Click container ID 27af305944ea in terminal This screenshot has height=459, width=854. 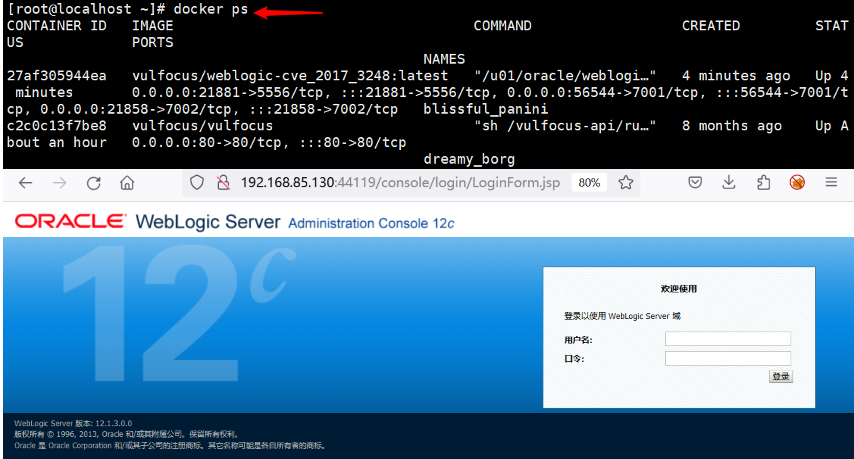coord(57,76)
